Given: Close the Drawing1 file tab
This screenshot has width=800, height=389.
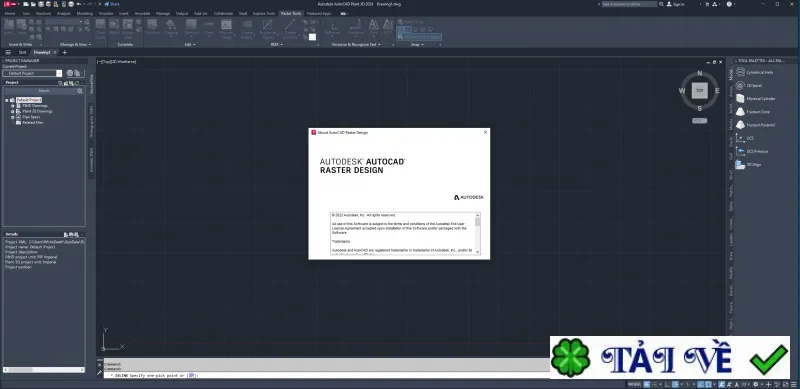Looking at the screenshot, I should click(55, 52).
